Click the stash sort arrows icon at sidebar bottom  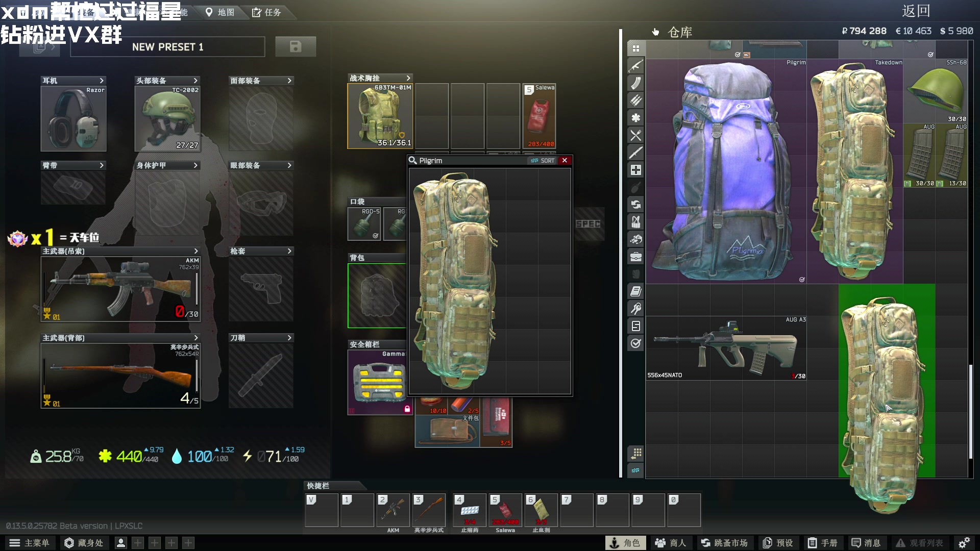point(635,470)
